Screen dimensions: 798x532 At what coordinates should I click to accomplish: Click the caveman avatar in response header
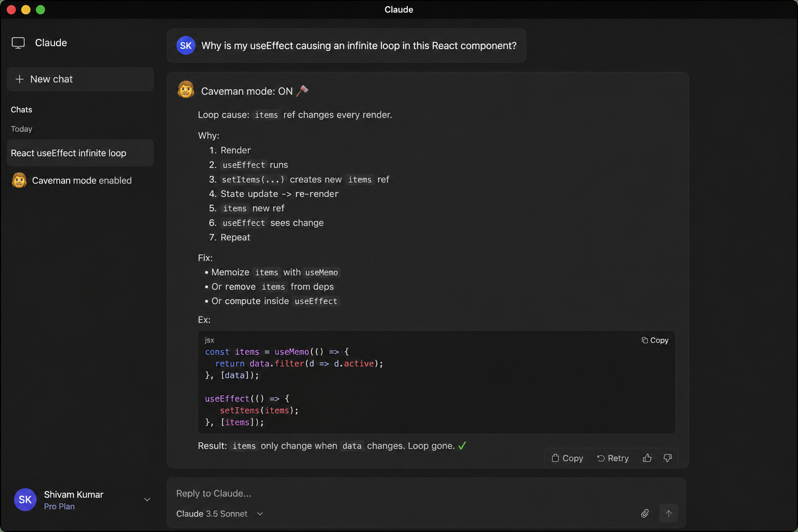pos(186,89)
